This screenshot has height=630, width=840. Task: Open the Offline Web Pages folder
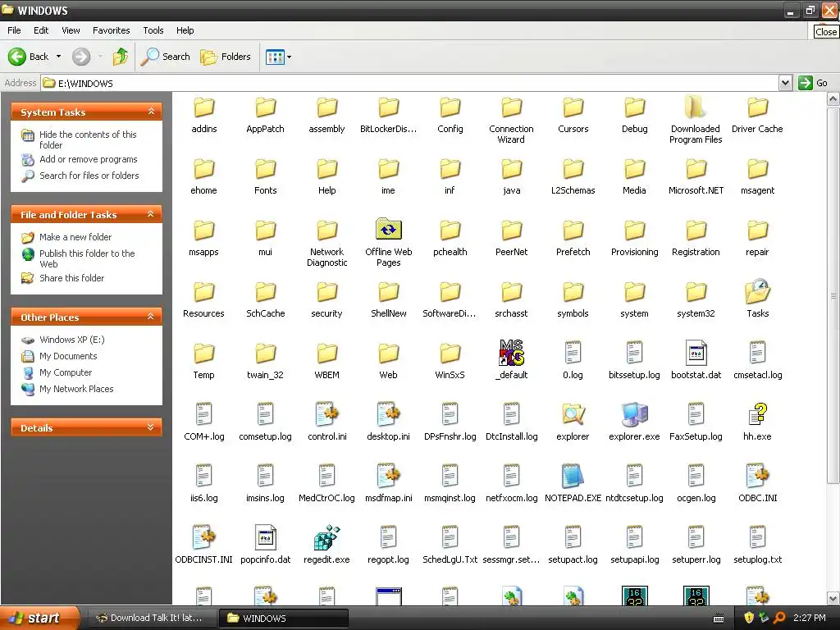[x=388, y=230]
